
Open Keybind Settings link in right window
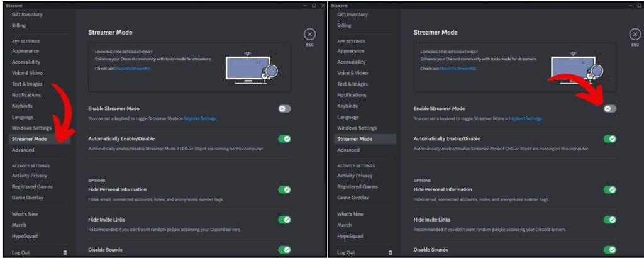[525, 118]
